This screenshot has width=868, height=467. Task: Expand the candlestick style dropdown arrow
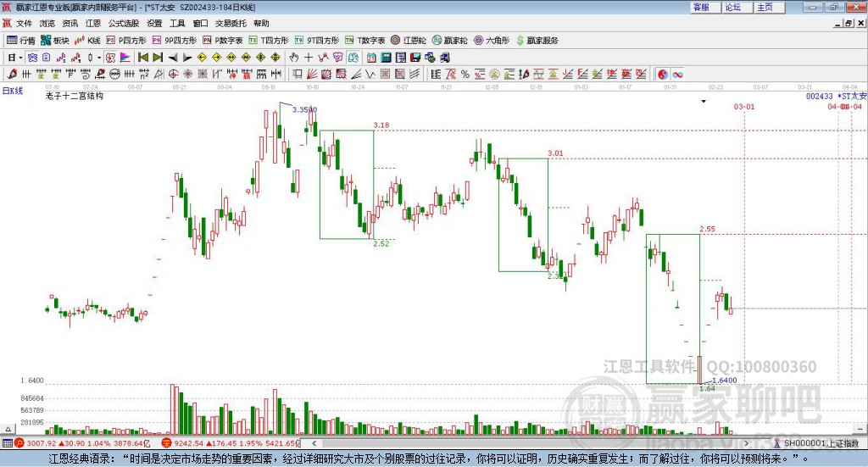point(99,58)
